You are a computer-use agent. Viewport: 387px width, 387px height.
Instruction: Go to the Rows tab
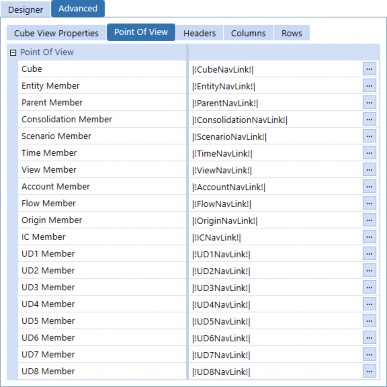click(292, 33)
